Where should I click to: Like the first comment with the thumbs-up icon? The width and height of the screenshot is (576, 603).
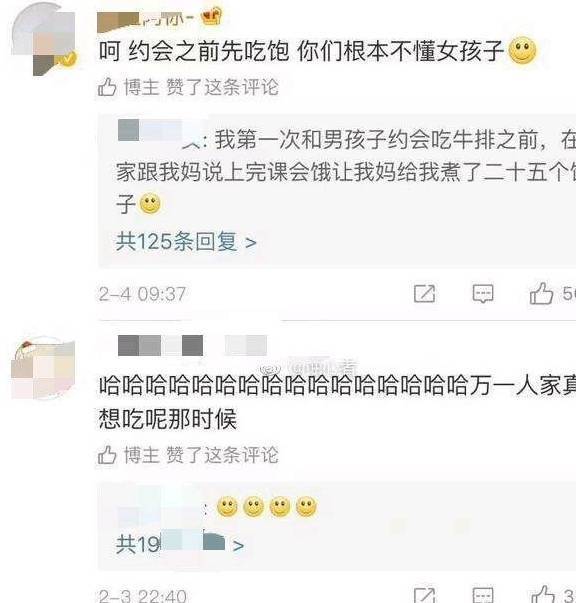click(x=541, y=293)
